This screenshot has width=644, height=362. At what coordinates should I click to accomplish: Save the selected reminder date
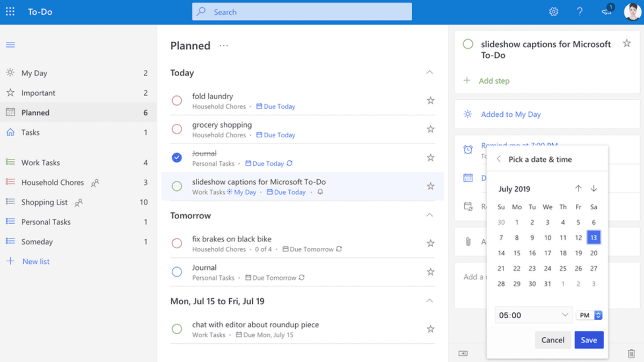pos(589,340)
